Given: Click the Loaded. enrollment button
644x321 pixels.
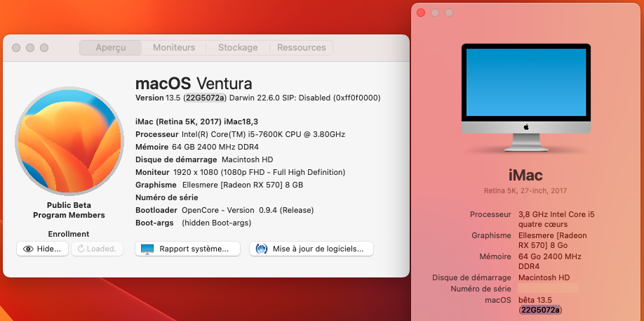Looking at the screenshot, I should point(97,249).
